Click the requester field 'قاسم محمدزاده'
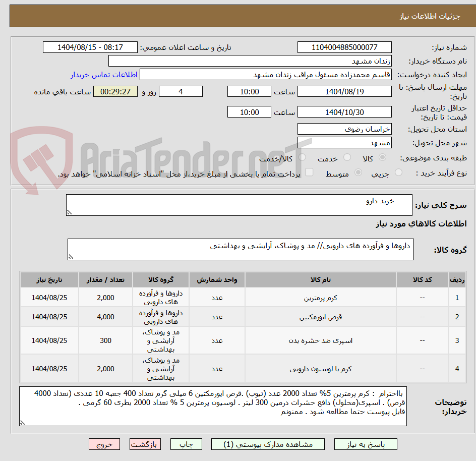The image size is (476, 461). click(266, 75)
